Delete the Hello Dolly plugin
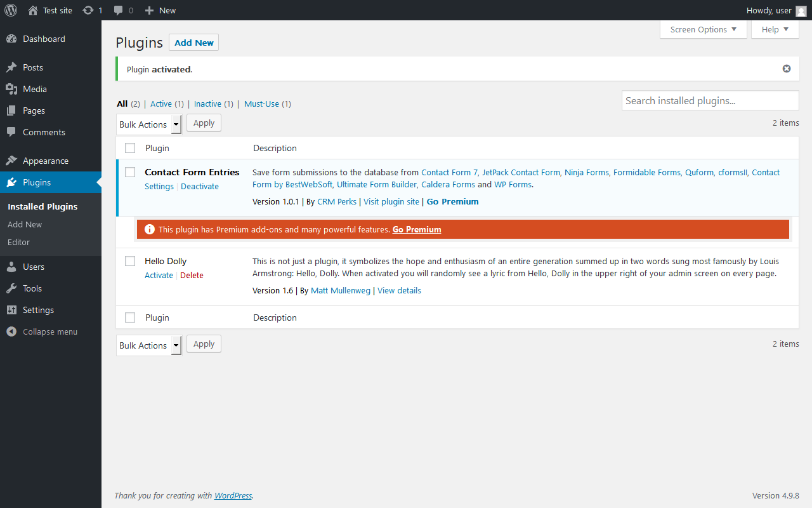Screen dimensions: 812x508 (x=192, y=275)
